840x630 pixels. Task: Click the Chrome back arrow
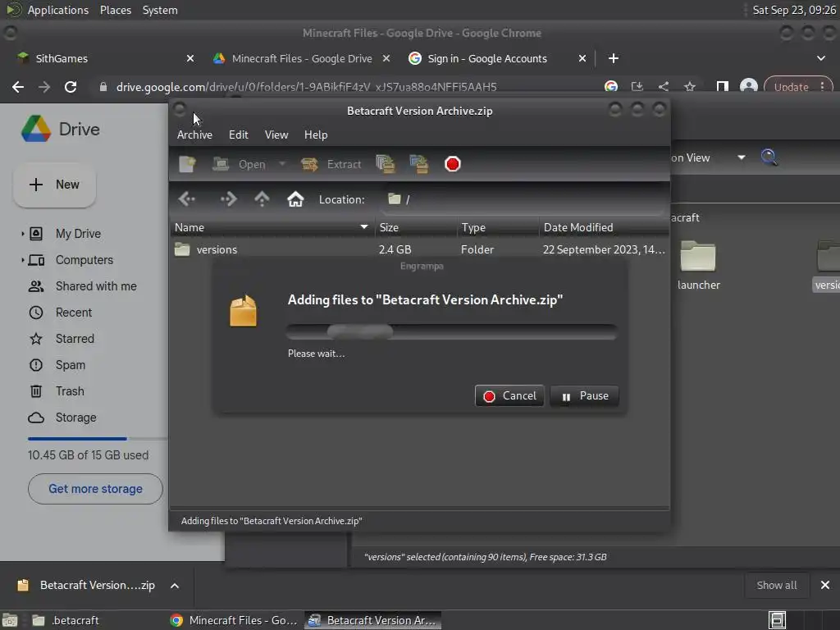coord(18,87)
